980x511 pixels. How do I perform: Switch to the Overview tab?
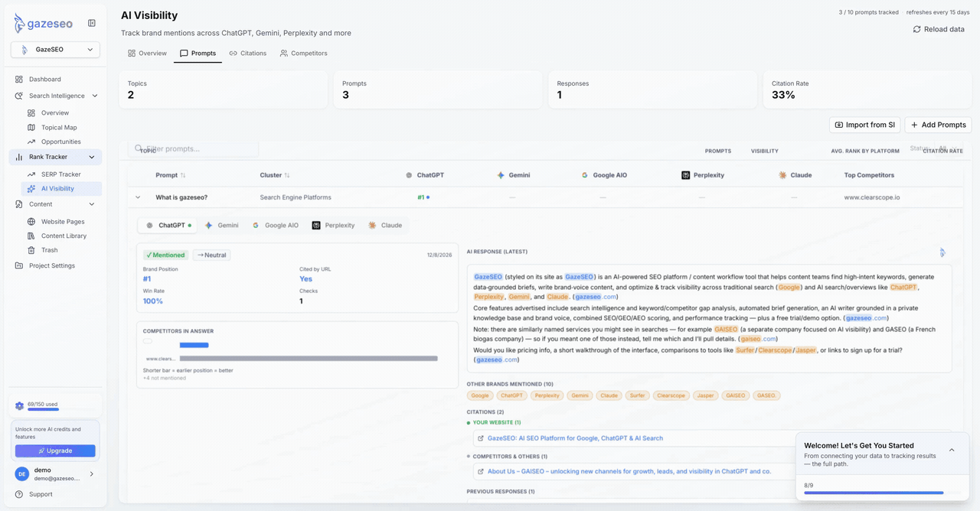147,54
